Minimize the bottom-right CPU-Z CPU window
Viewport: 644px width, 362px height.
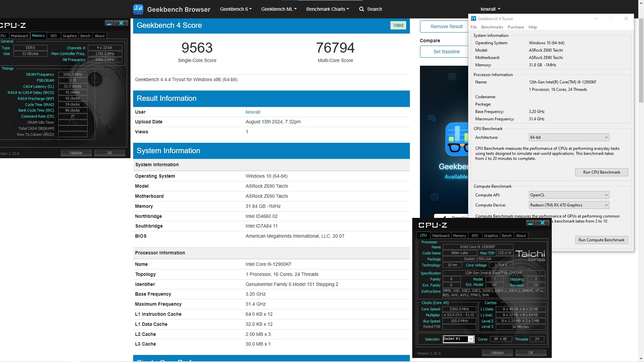pyautogui.click(x=530, y=223)
